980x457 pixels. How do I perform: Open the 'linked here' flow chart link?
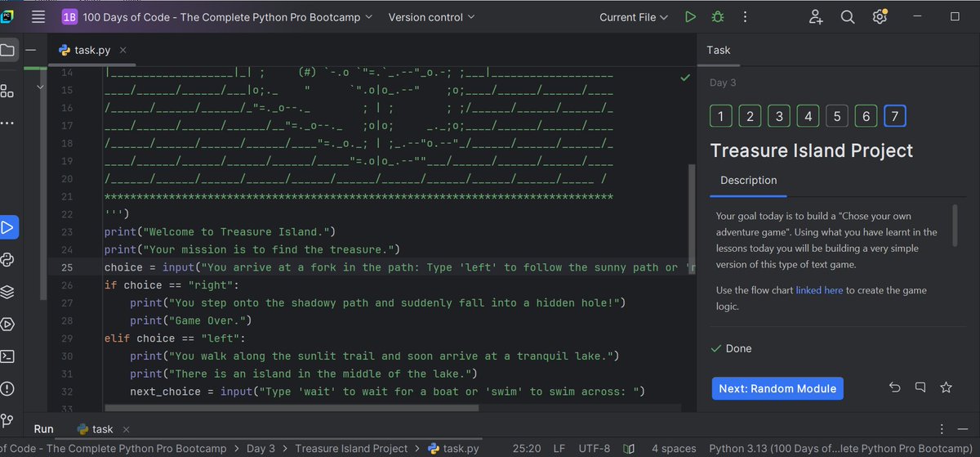[820, 290]
